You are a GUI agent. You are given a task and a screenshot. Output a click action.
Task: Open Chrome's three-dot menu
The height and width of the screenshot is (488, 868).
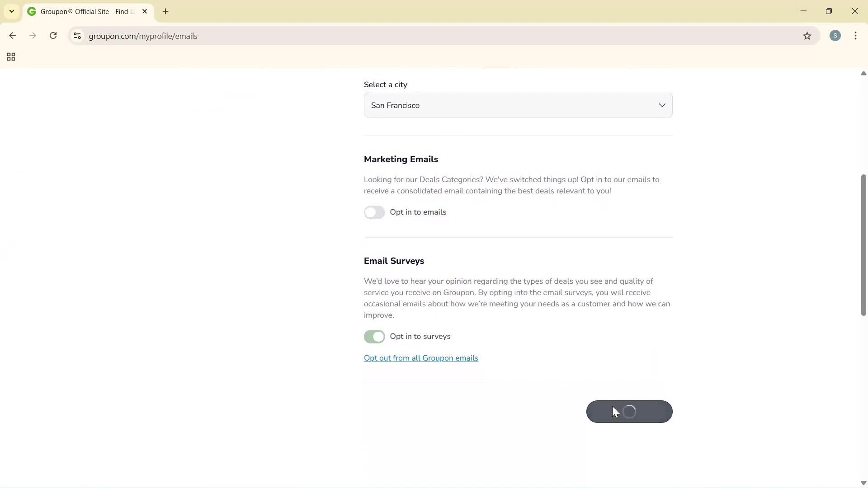tap(856, 36)
